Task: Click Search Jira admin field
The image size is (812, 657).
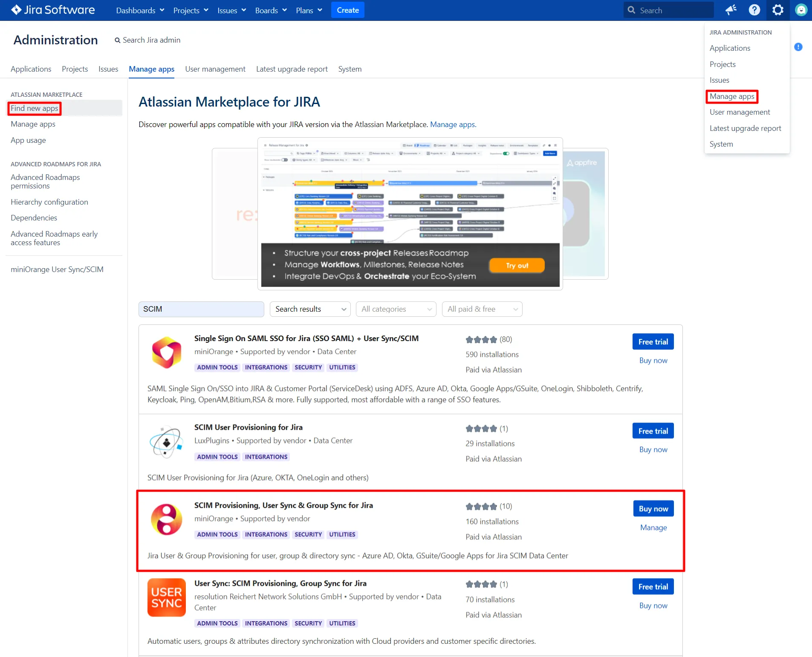Action: (147, 40)
